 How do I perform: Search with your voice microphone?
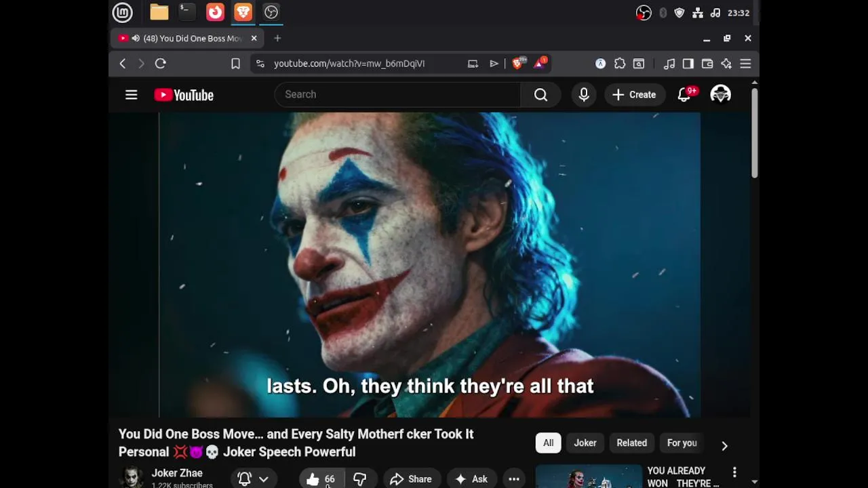pos(584,95)
